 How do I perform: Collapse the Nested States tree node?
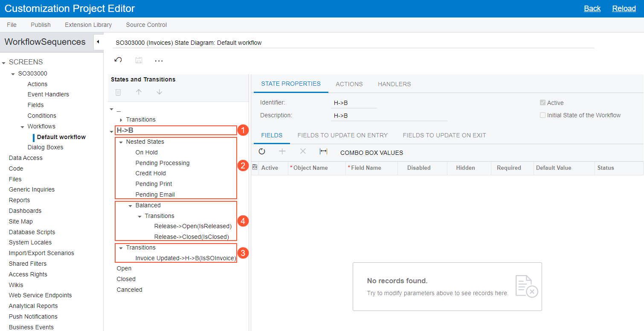121,142
